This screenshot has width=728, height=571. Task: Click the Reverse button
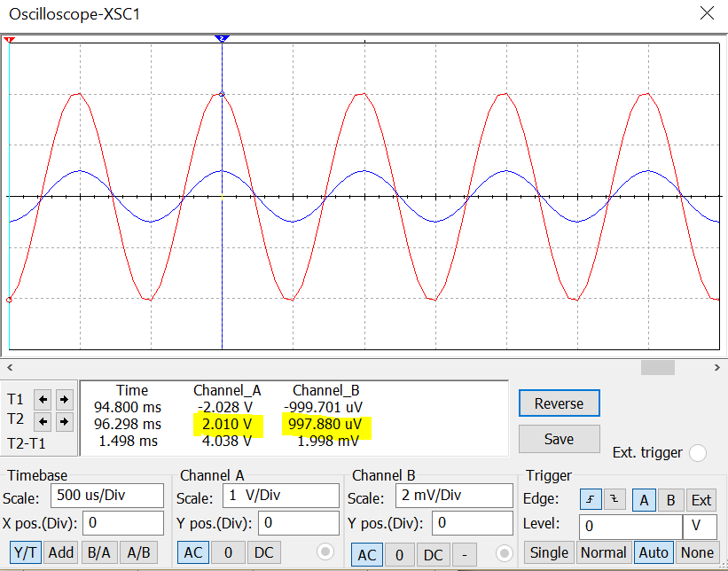click(x=559, y=403)
